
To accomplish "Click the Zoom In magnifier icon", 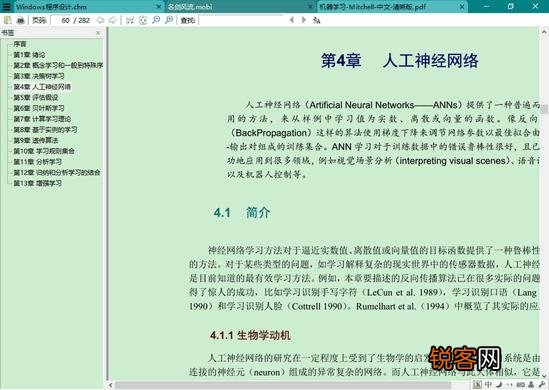I will coord(169,20).
